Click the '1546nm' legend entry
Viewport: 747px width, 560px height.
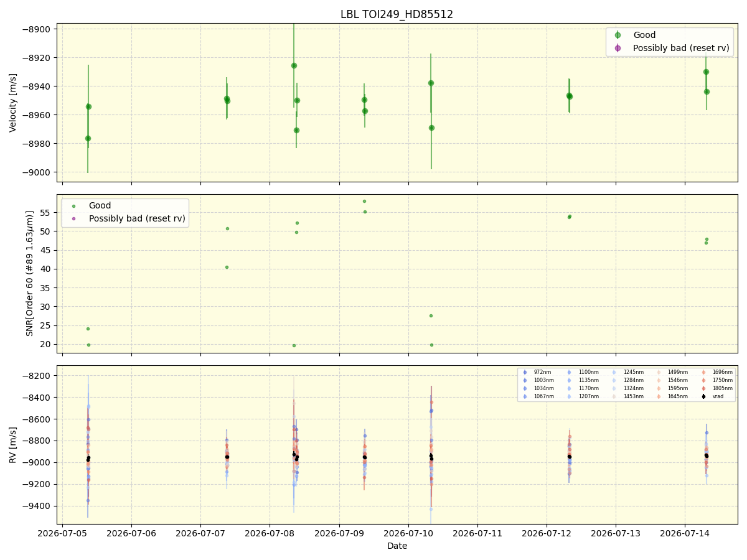click(x=678, y=380)
